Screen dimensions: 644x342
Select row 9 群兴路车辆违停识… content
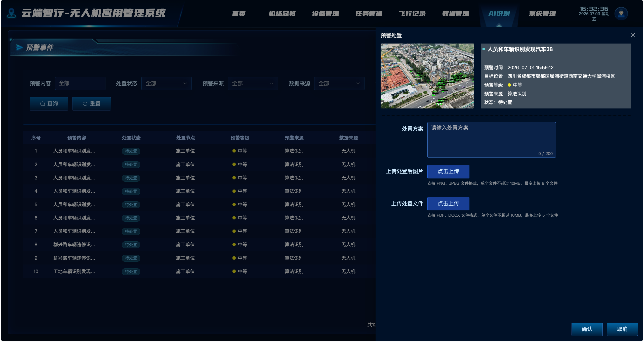click(x=74, y=258)
